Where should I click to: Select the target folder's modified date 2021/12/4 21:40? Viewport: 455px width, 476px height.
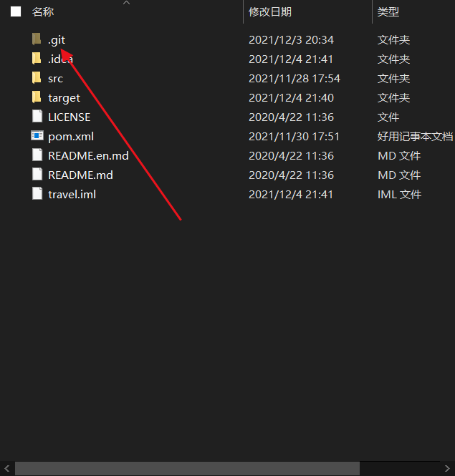click(291, 98)
